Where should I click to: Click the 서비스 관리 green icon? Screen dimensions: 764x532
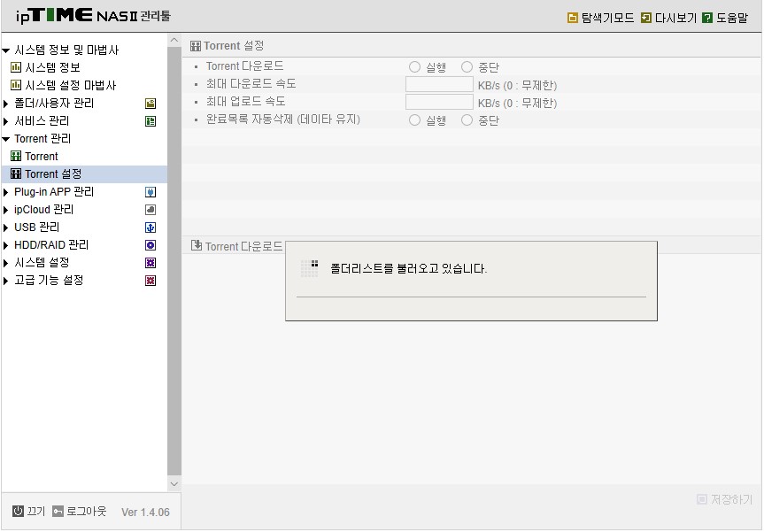pyautogui.click(x=150, y=121)
